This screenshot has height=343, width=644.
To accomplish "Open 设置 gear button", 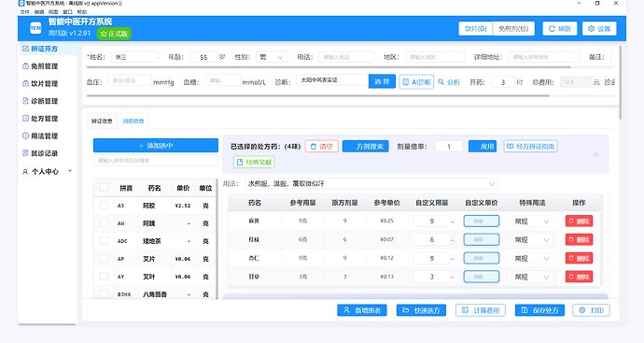I will click(x=599, y=28).
